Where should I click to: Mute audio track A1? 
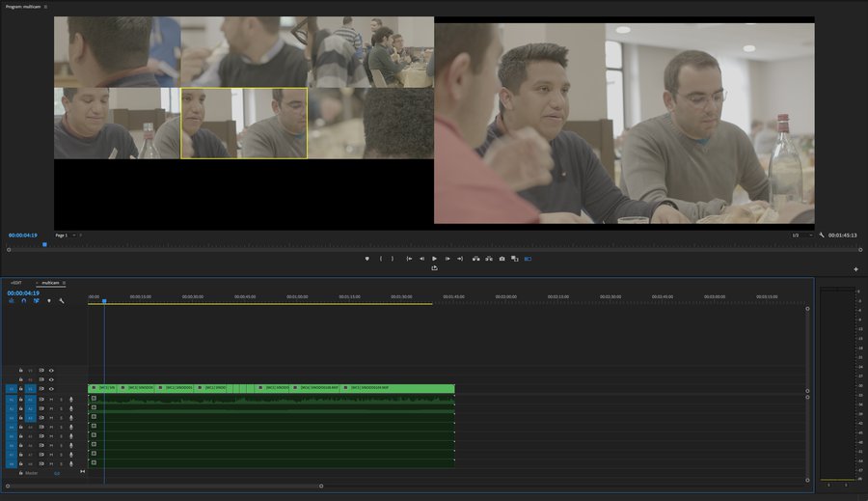[52, 399]
